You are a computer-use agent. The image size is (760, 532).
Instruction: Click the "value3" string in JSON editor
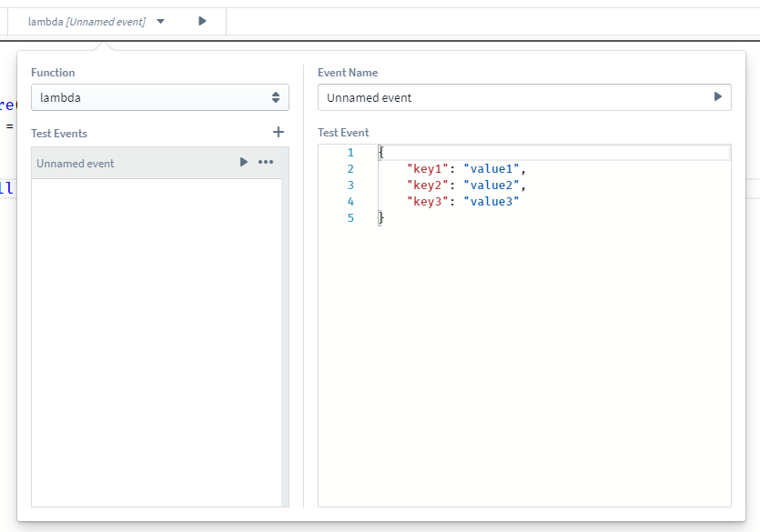click(491, 202)
